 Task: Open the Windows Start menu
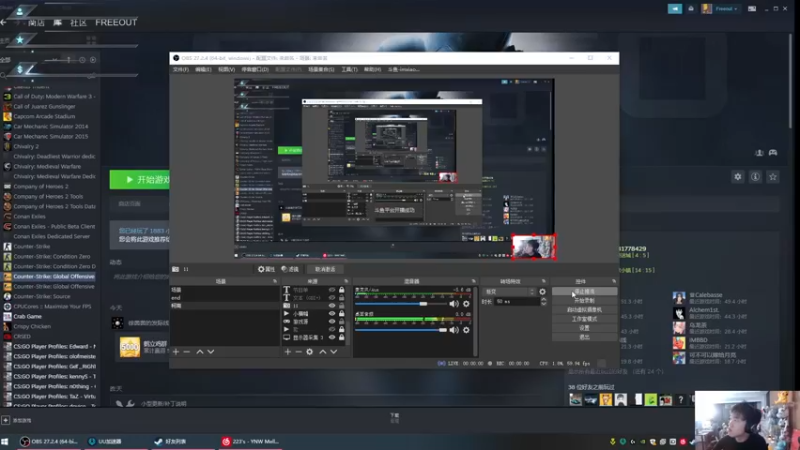5,441
